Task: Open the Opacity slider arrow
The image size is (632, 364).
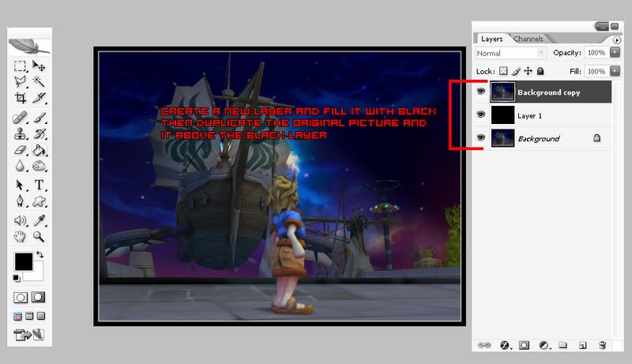Action: [x=615, y=52]
